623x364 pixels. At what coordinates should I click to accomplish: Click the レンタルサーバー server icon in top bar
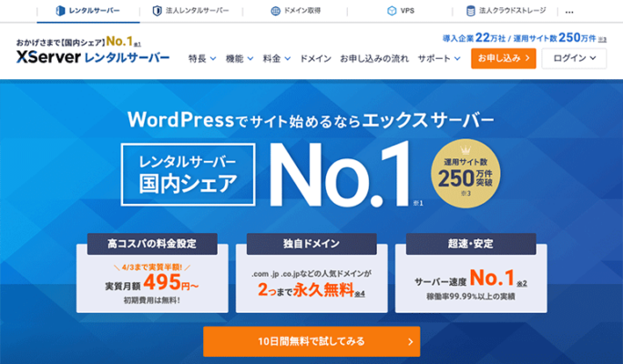[x=60, y=11]
